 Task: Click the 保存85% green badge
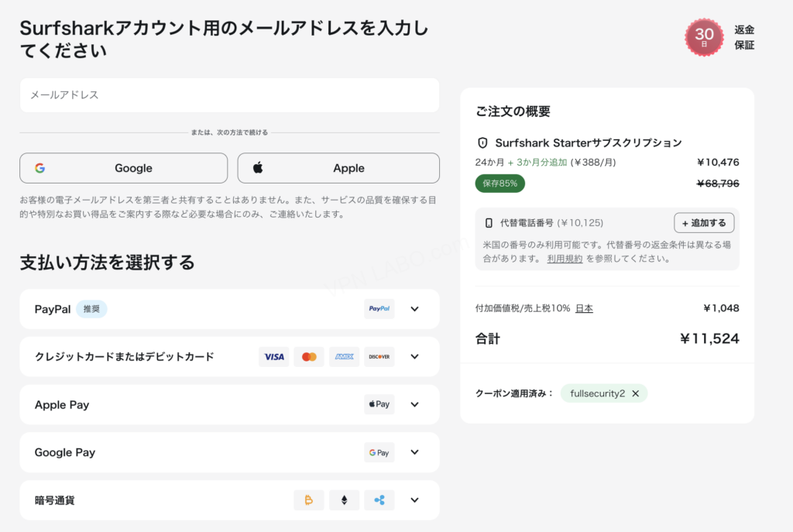coord(499,183)
